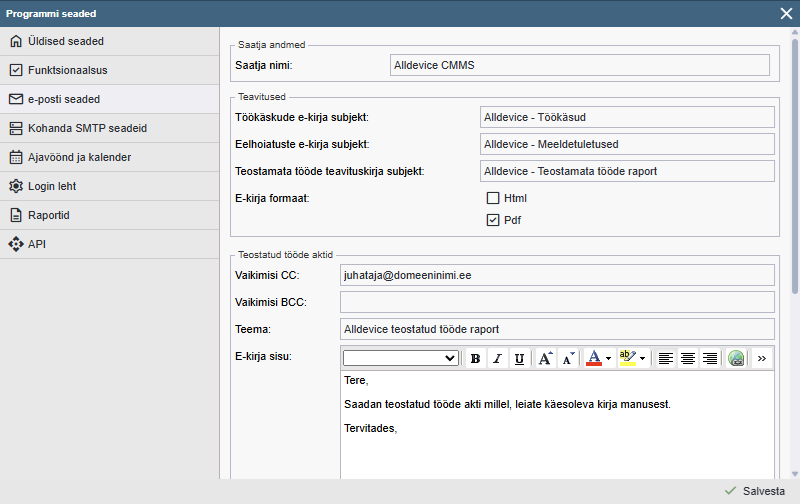Edit the Teema subject field
The height and width of the screenshot is (504, 800).
(x=557, y=330)
